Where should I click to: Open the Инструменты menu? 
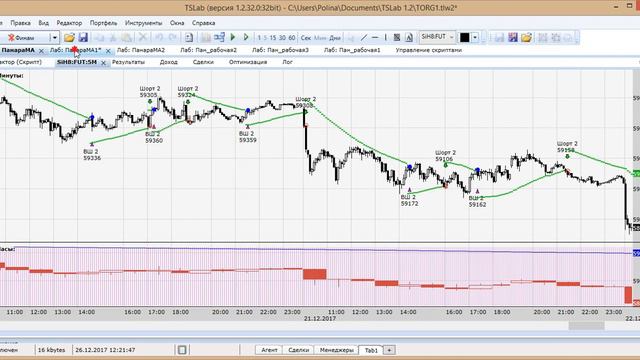tap(143, 23)
